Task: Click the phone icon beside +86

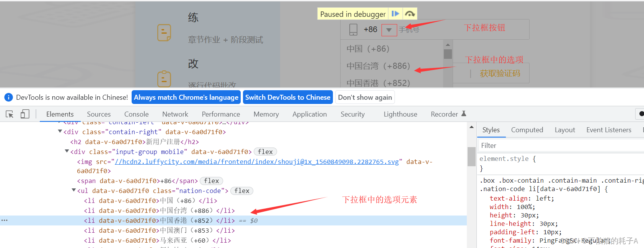Action: (x=354, y=29)
